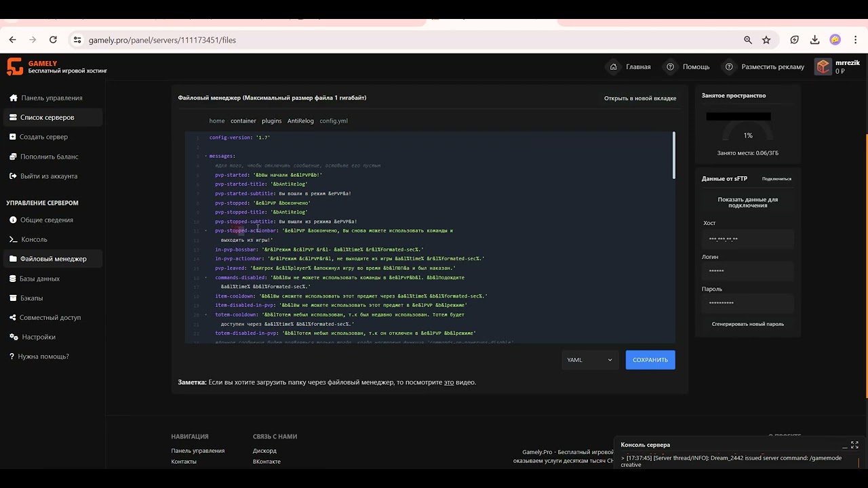Image resolution: width=868 pixels, height=488 pixels.
Task: Collapse the messages section fold arrow
Action: coord(206,157)
